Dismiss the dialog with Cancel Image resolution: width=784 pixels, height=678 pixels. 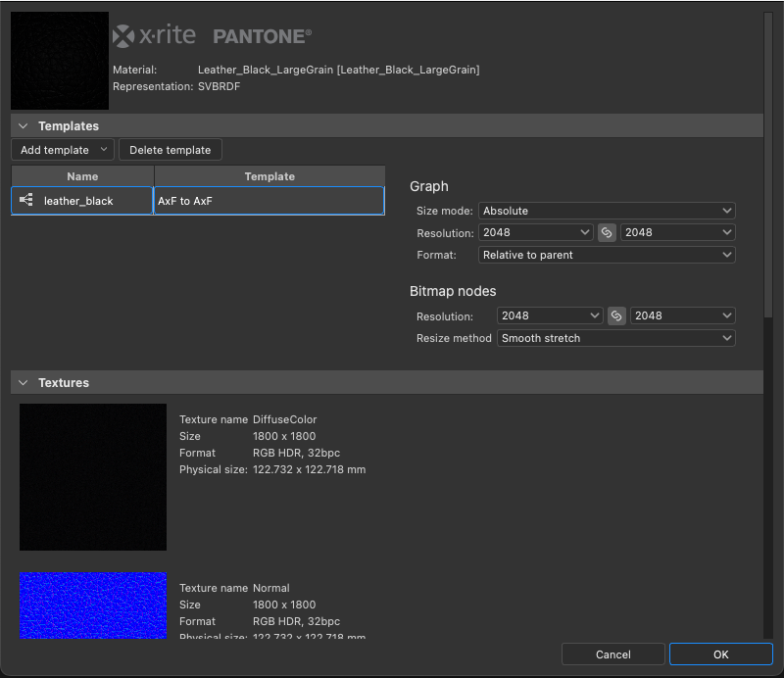coord(612,654)
